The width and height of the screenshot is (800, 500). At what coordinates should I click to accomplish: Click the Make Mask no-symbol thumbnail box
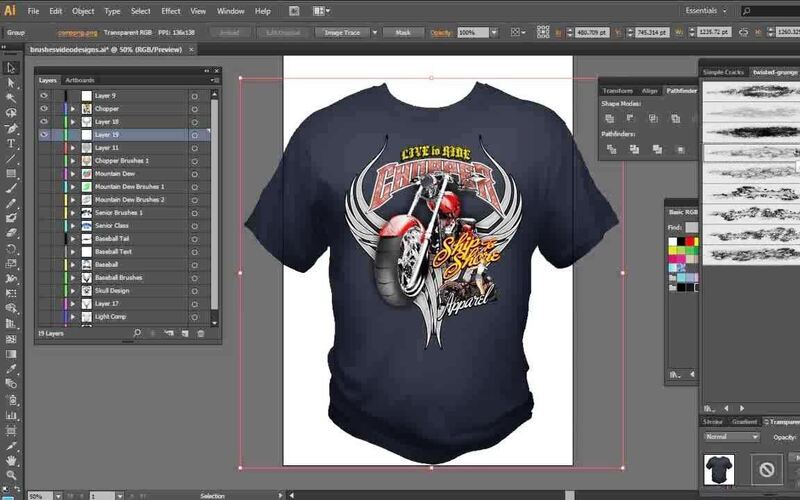tap(767, 468)
